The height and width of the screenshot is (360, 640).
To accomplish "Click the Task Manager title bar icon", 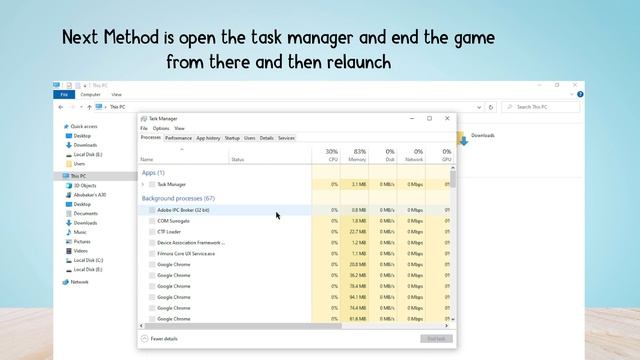I will coord(144,119).
